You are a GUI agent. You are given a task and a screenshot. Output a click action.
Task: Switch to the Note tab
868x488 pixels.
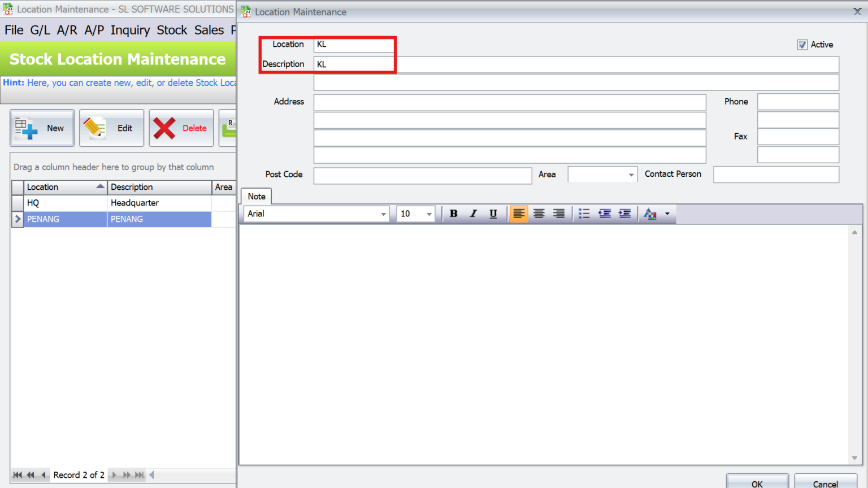pos(256,196)
